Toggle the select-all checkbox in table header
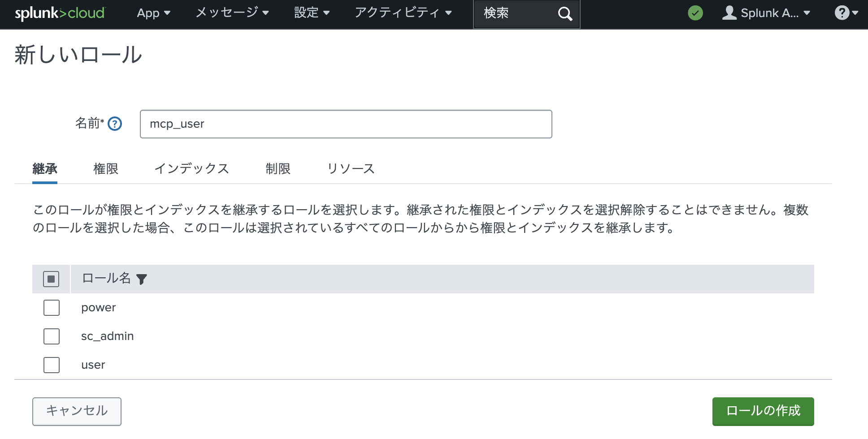 click(51, 279)
